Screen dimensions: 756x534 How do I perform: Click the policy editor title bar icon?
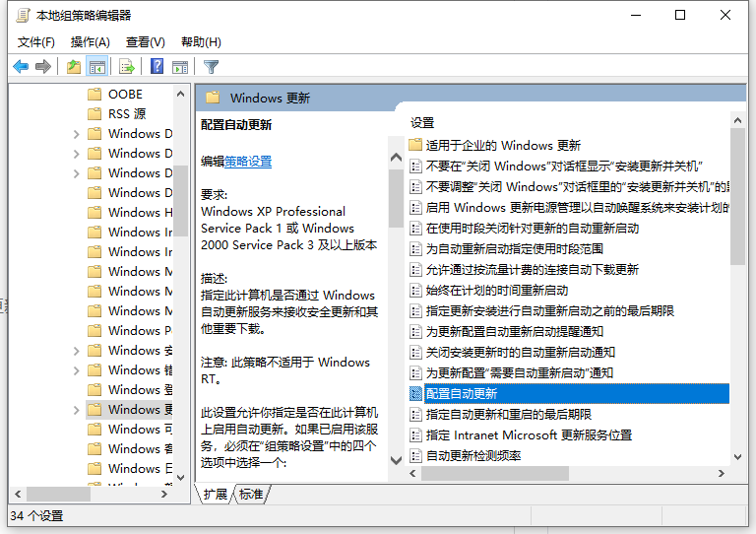(x=23, y=16)
